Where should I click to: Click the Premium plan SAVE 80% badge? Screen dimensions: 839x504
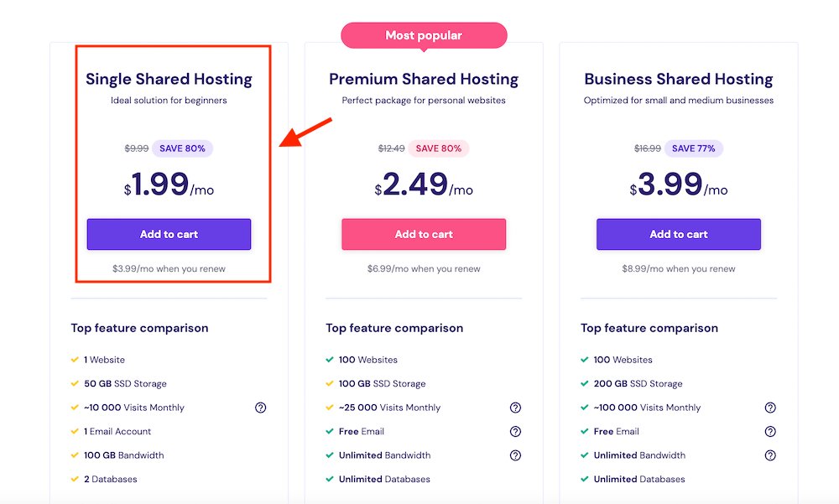pyautogui.click(x=439, y=148)
